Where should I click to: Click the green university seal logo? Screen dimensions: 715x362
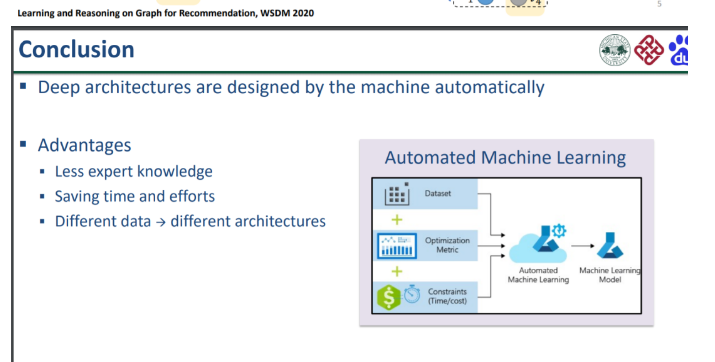coord(614,50)
